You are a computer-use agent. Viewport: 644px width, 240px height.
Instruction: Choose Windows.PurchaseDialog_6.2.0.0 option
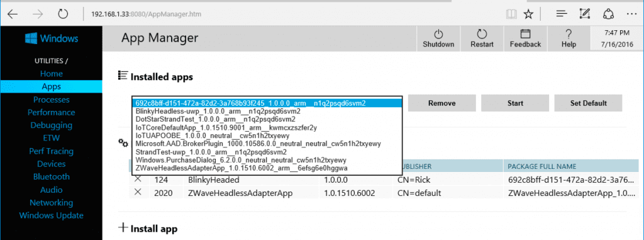click(x=267, y=160)
